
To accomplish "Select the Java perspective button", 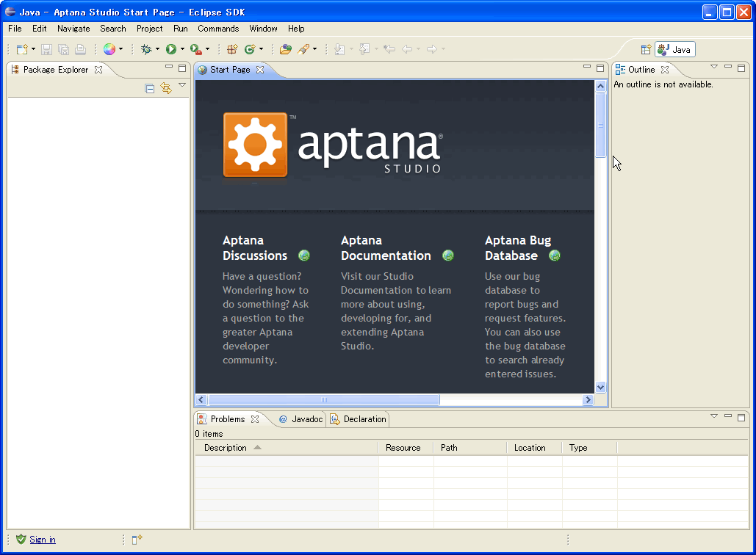I will (674, 49).
